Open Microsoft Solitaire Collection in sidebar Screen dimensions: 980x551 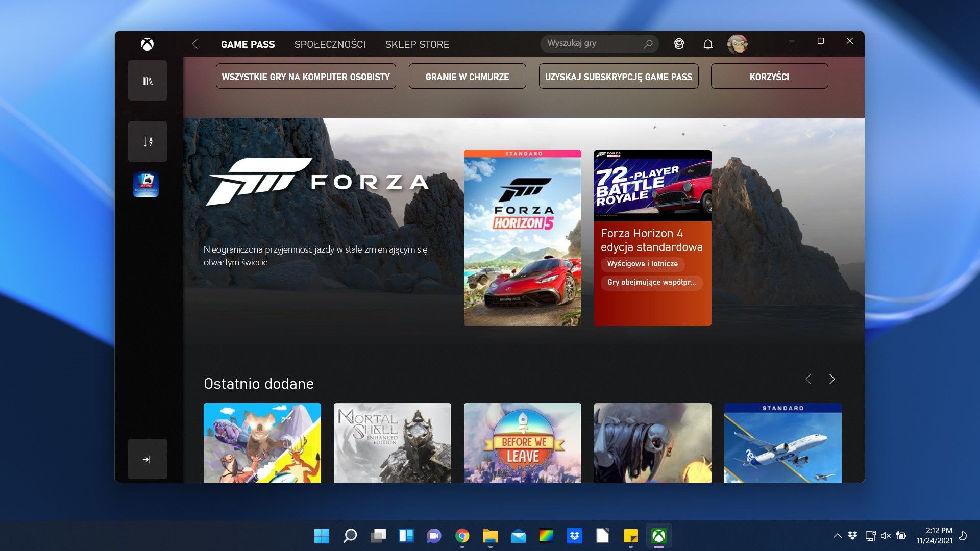(146, 184)
